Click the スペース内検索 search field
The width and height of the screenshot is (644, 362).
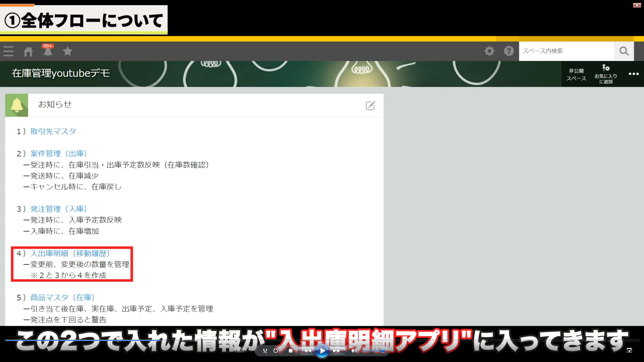[566, 51]
